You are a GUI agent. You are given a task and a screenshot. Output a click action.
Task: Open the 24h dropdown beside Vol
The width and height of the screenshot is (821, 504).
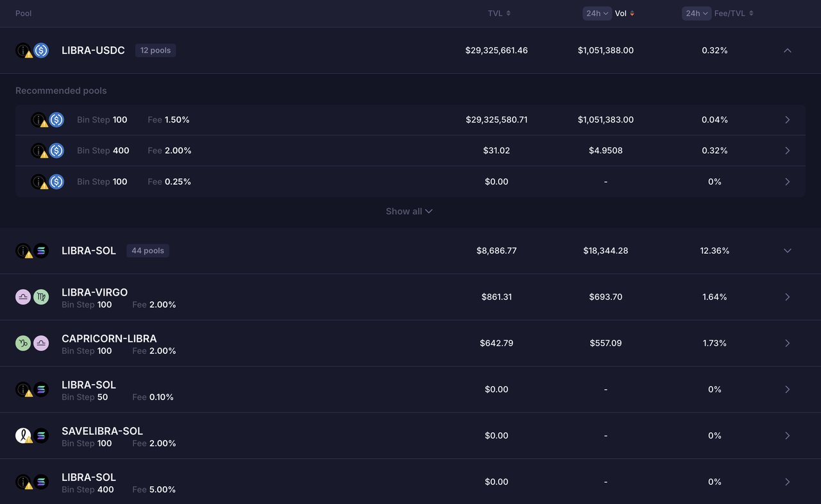(x=597, y=13)
